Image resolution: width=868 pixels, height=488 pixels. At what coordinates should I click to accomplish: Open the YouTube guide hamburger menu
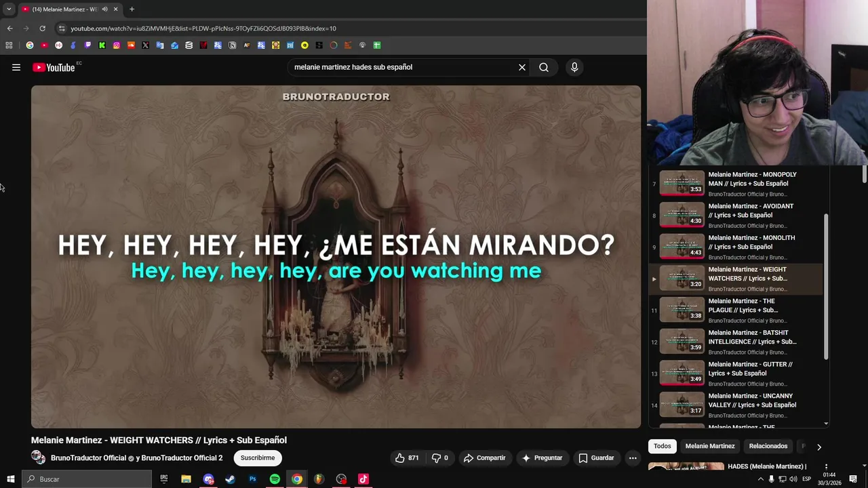point(16,67)
